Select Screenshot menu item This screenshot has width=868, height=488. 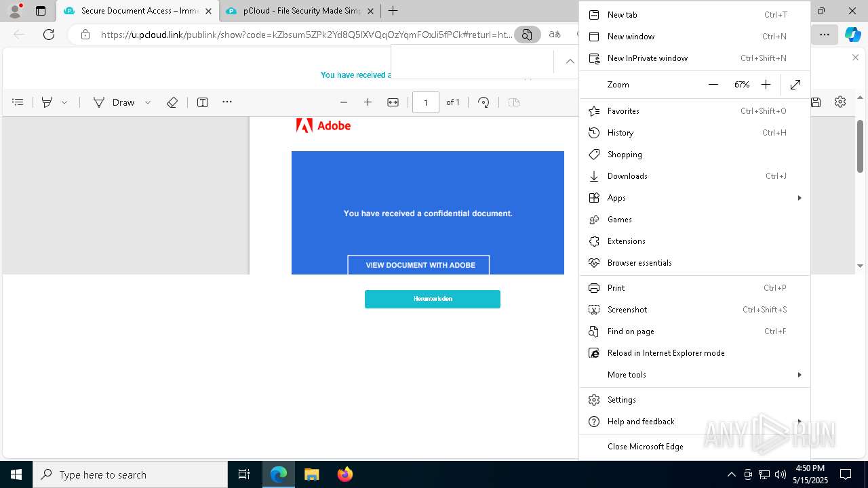click(695, 310)
